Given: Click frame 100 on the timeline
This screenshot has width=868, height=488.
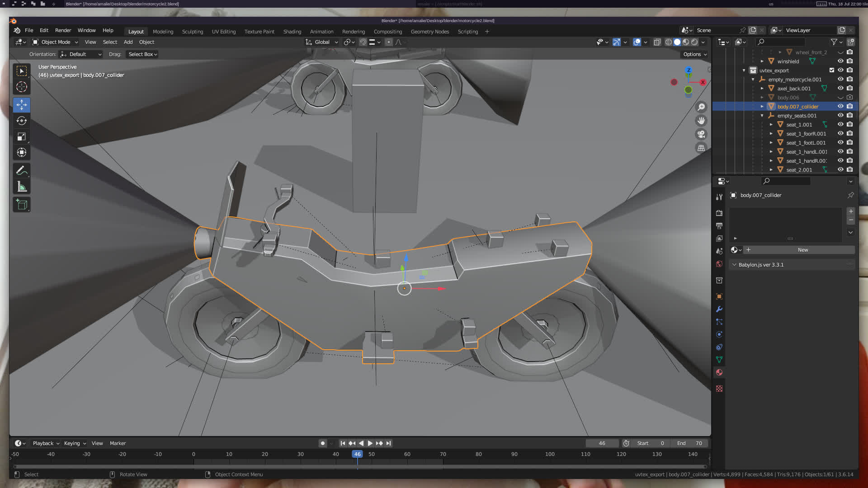Looking at the screenshot, I should tap(550, 455).
